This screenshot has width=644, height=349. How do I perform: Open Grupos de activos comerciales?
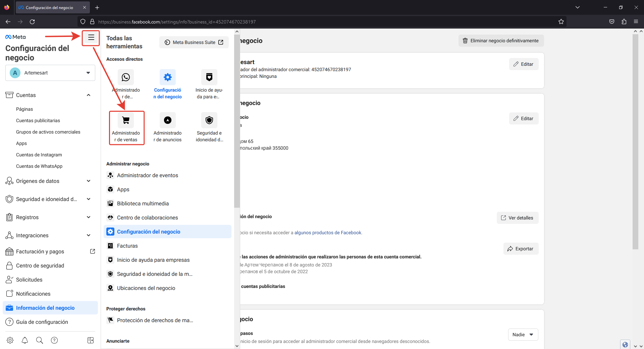click(x=48, y=132)
